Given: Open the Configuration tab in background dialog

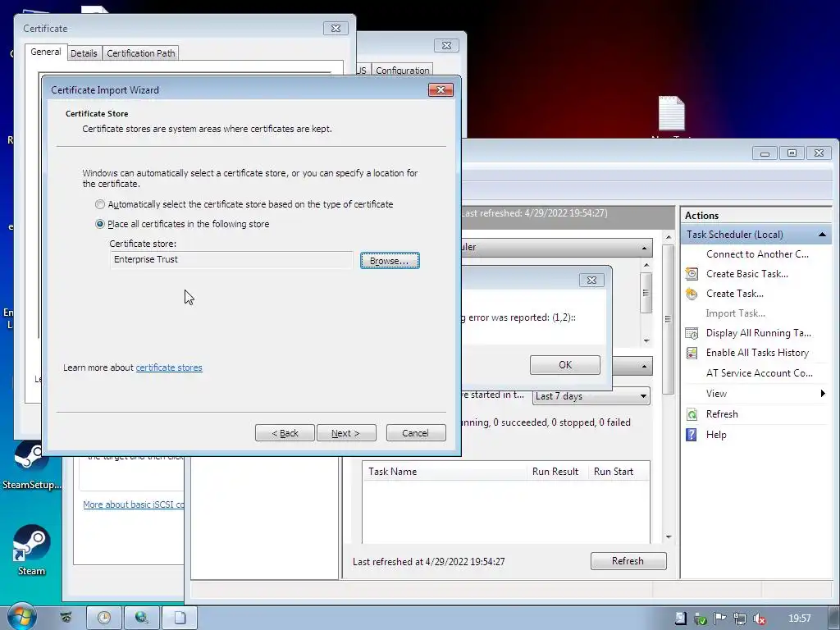Looking at the screenshot, I should (402, 71).
